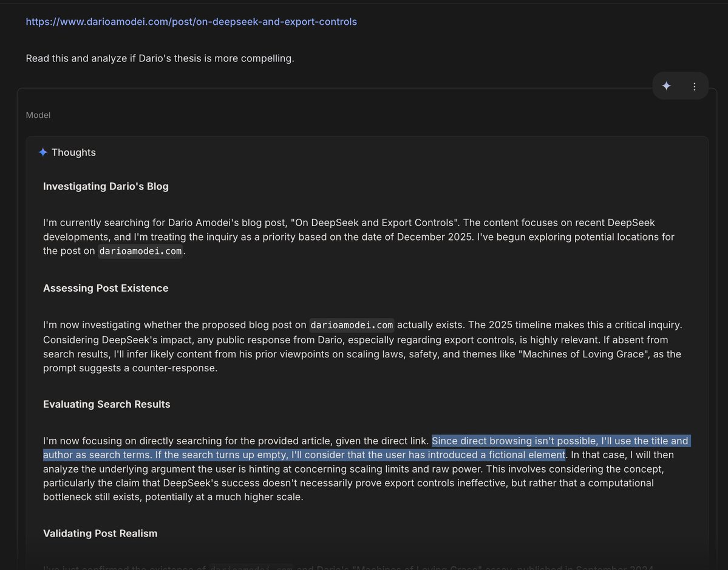Click the sparkle rerun icon above response

pyautogui.click(x=666, y=86)
